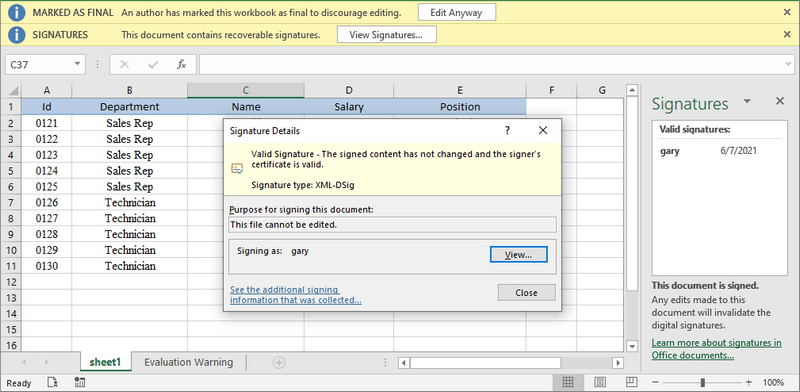Click the Close button in Signature Details
The height and width of the screenshot is (392, 800).
tap(526, 292)
